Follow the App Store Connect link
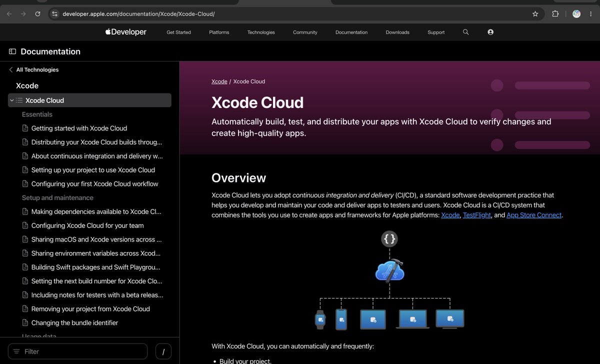 click(x=534, y=215)
